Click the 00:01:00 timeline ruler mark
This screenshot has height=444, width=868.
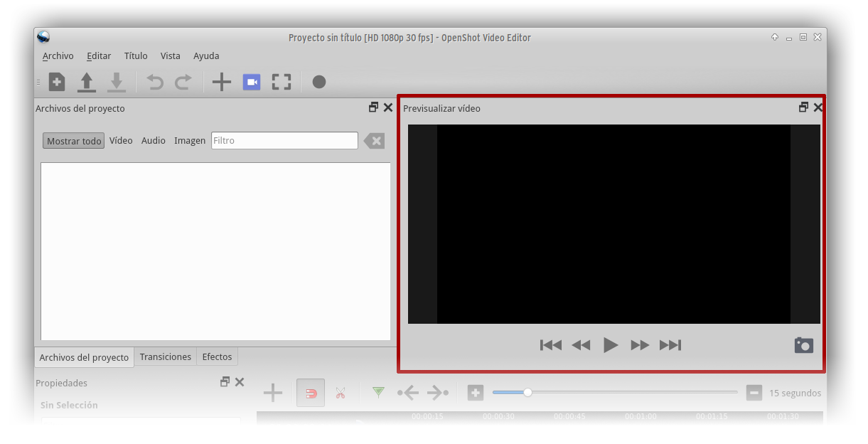point(641,416)
